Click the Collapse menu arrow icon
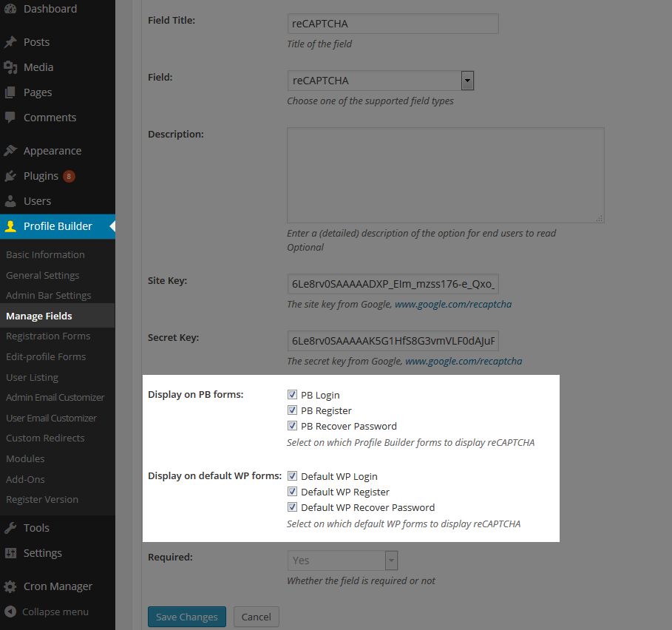This screenshot has height=630, width=672. coord(10,612)
